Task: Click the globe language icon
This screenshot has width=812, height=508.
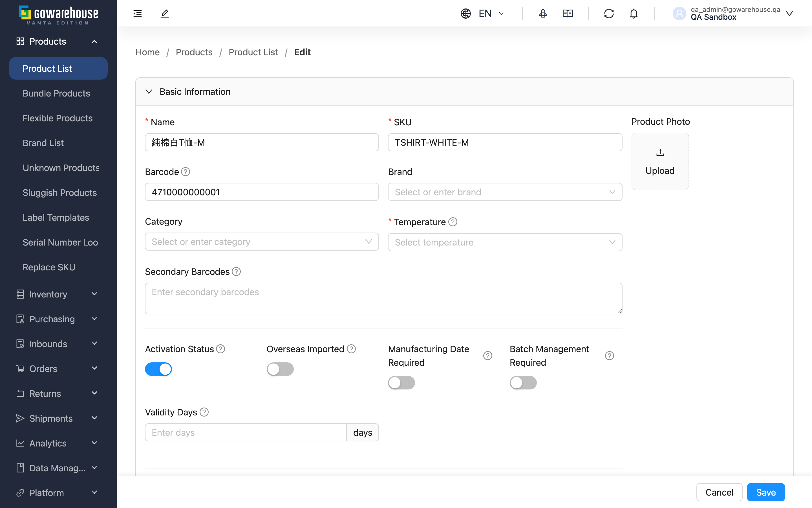Action: click(466, 14)
